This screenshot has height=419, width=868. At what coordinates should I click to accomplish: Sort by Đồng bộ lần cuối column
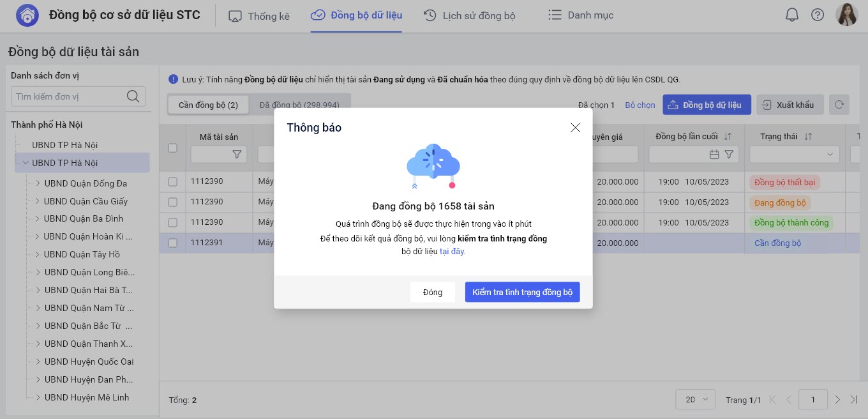pos(728,137)
